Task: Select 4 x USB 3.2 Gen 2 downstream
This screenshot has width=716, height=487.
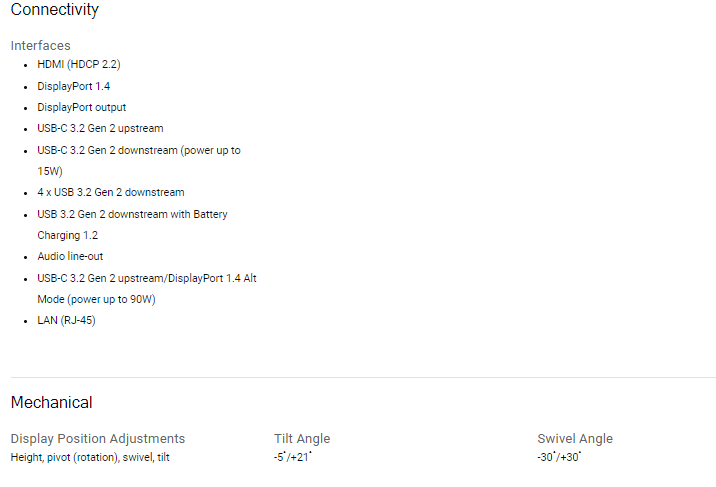Action: tap(111, 192)
